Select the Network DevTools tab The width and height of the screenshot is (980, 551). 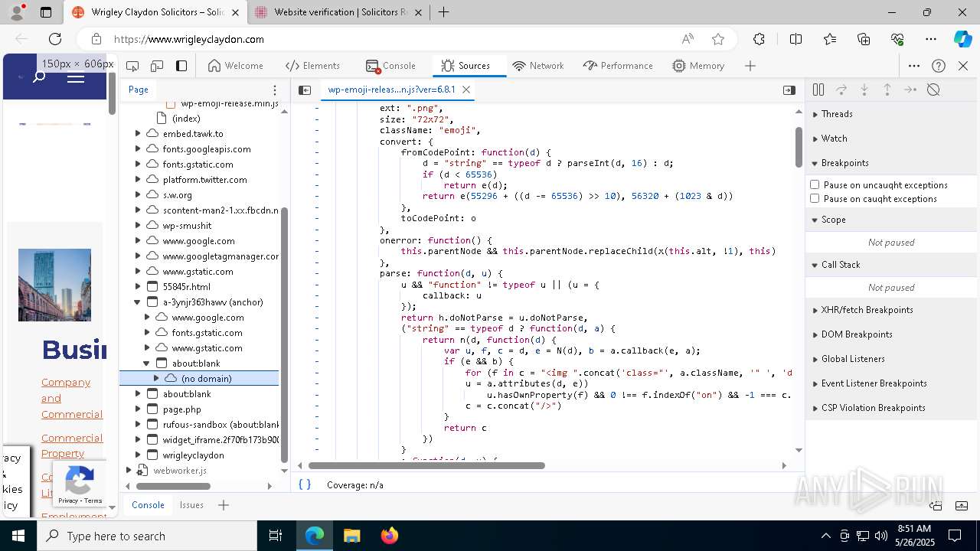[538, 66]
